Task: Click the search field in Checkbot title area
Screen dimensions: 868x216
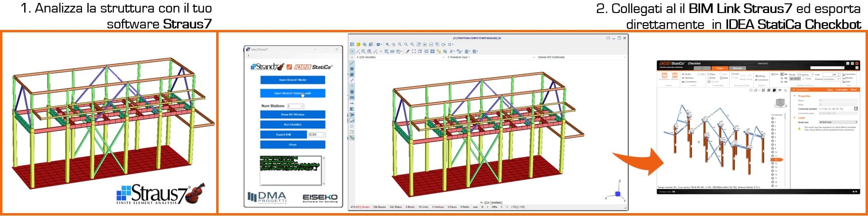Action: [x=827, y=67]
